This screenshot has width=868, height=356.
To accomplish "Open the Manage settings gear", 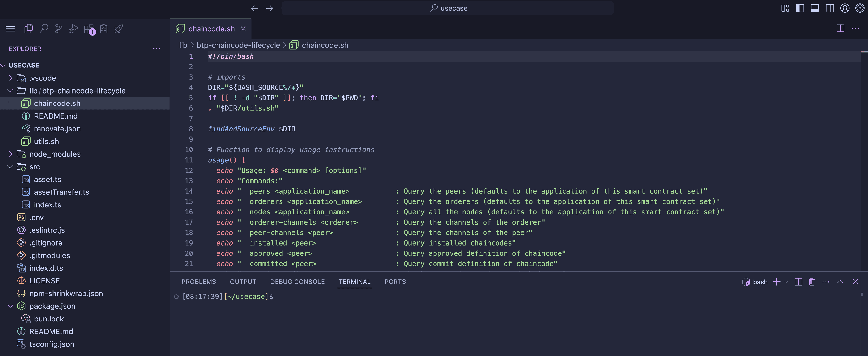I will tap(860, 8).
